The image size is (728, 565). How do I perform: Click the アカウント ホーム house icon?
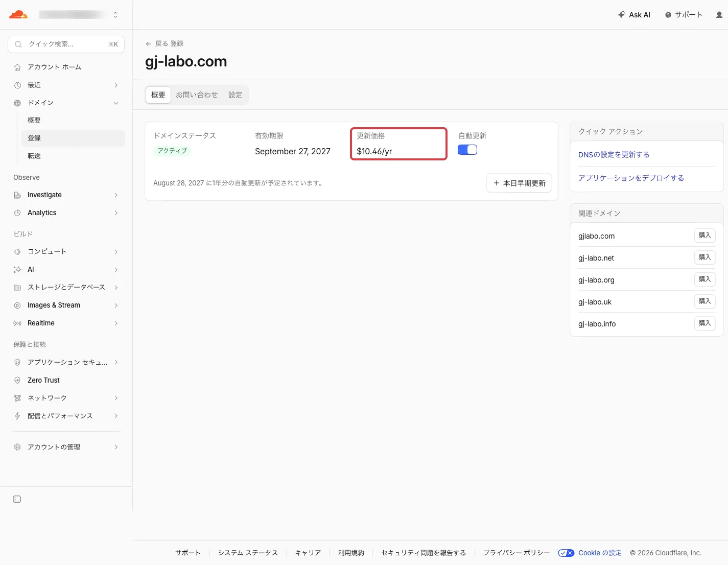pos(17,67)
